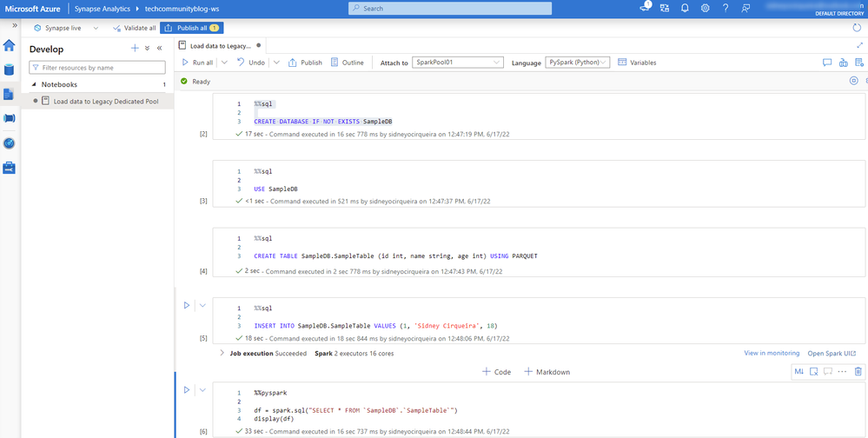Expand the left navigation rail
868x438 pixels.
(x=15, y=25)
